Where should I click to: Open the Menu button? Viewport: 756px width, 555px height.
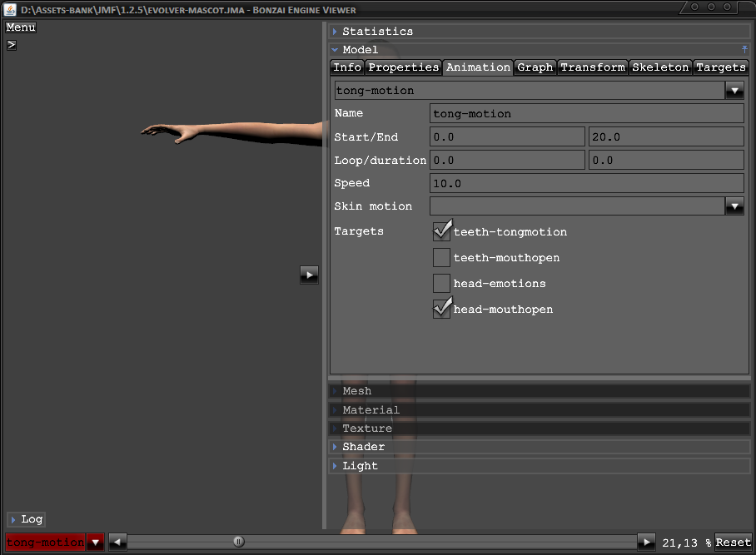pyautogui.click(x=21, y=27)
